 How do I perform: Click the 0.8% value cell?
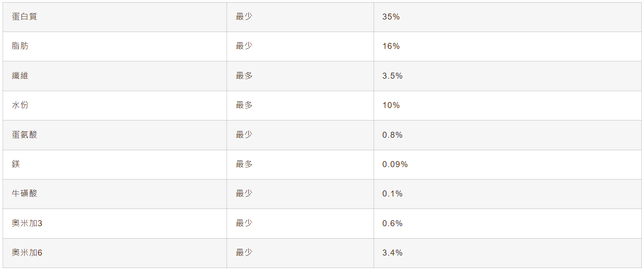(x=393, y=135)
